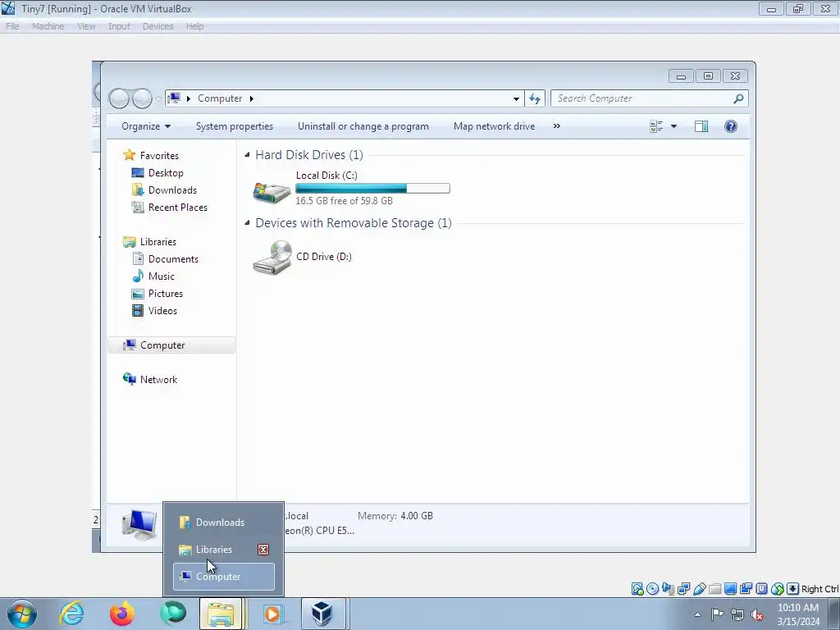Click VirtualBox shared folders status icon

coord(714,589)
